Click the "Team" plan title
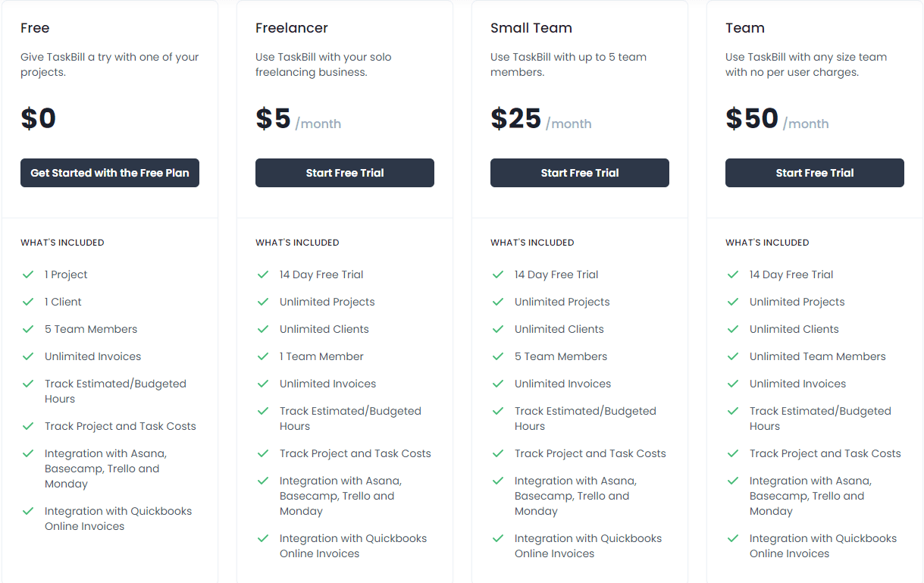Viewport: 924px width, 583px height. [745, 28]
